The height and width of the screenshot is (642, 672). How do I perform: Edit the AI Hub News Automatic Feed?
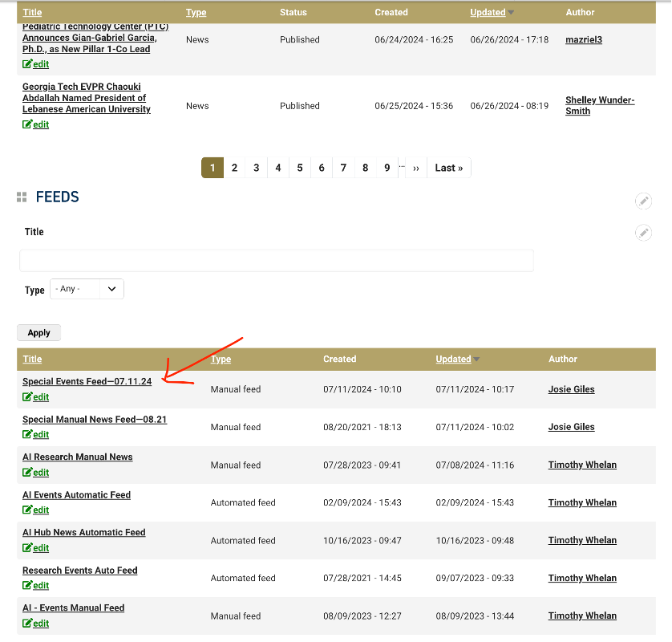point(35,548)
